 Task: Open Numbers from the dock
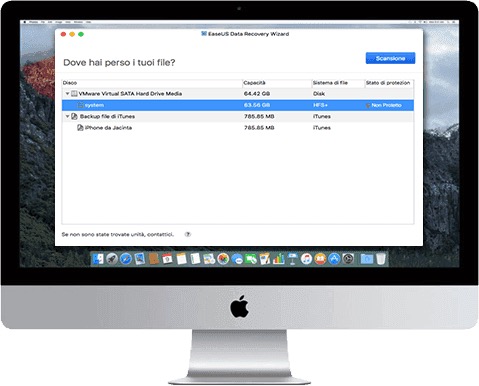click(x=279, y=259)
